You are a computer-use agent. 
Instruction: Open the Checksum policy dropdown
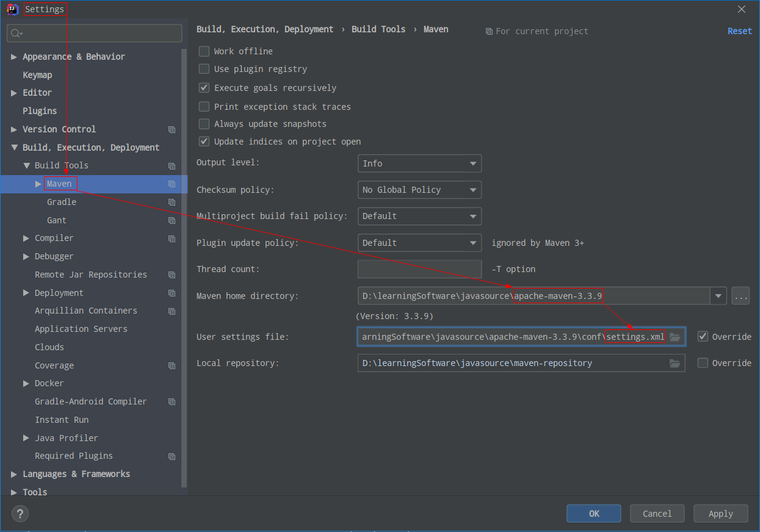tap(419, 190)
